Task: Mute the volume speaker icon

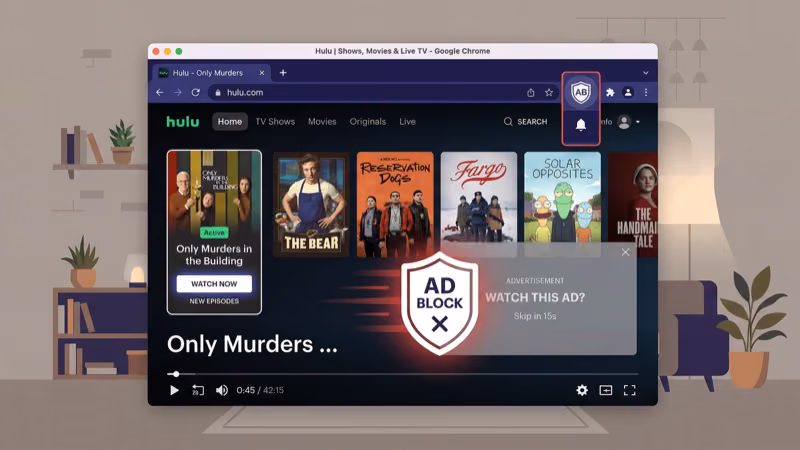Action: (x=221, y=390)
